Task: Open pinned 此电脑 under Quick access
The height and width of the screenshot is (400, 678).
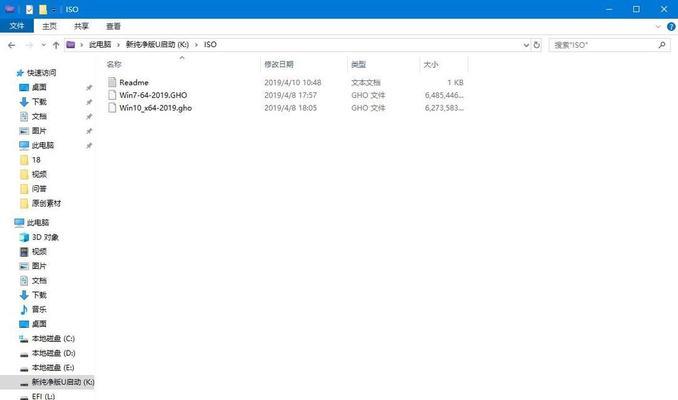Action: [x=42, y=145]
